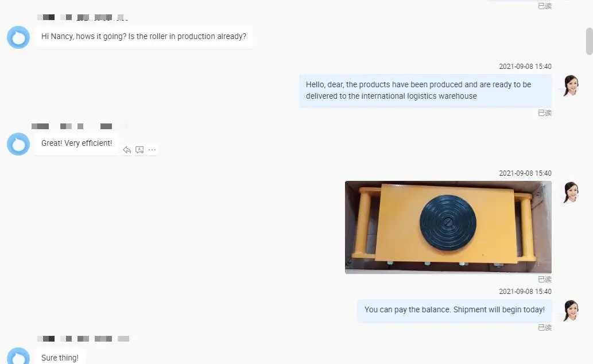
Task: Click the blurred sender name above "Hi Nancy"
Action: (x=83, y=17)
